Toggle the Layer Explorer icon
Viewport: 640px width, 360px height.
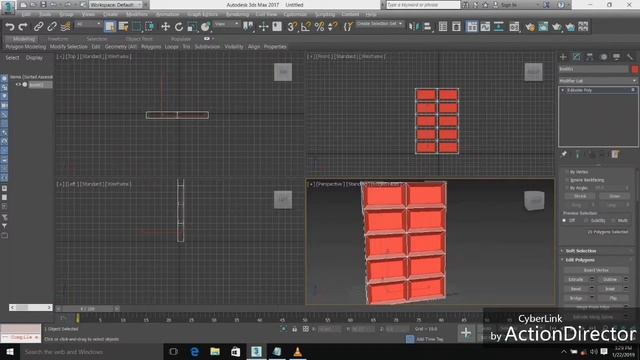click(456, 27)
